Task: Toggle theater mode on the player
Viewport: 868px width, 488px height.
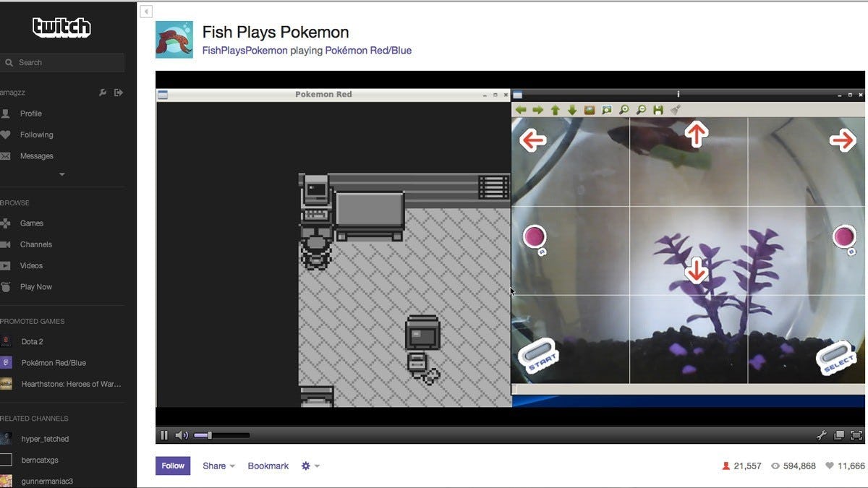Action: tap(840, 435)
